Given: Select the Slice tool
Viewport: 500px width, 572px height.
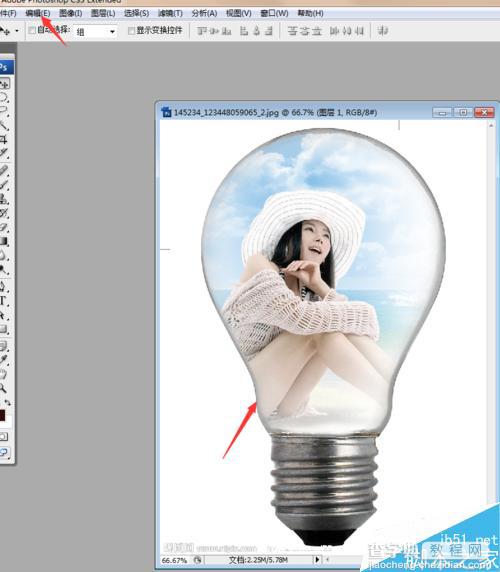Looking at the screenshot, I should click(x=4, y=153).
